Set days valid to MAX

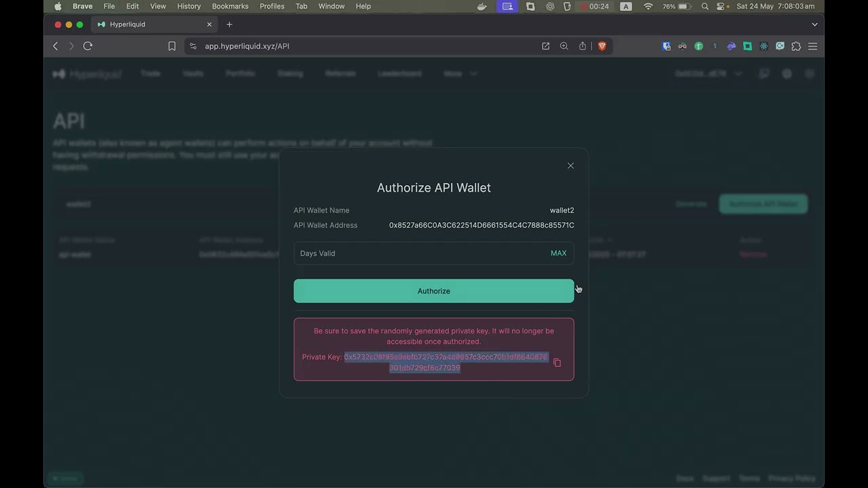pyautogui.click(x=558, y=253)
